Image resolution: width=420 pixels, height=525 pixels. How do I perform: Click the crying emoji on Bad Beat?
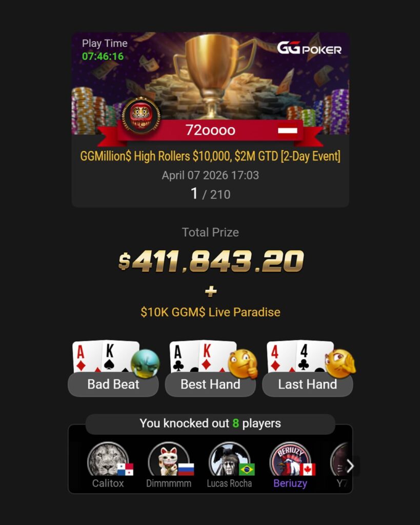(x=145, y=364)
